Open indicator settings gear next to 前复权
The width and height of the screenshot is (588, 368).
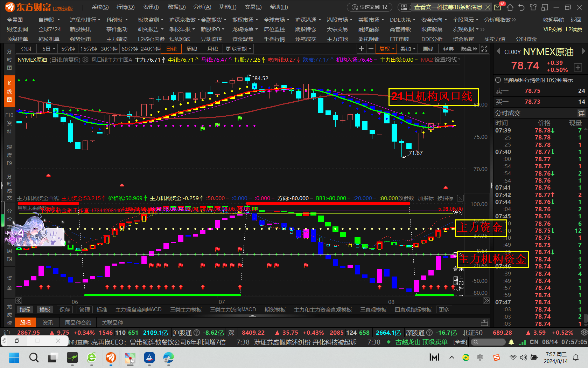click(x=85, y=60)
